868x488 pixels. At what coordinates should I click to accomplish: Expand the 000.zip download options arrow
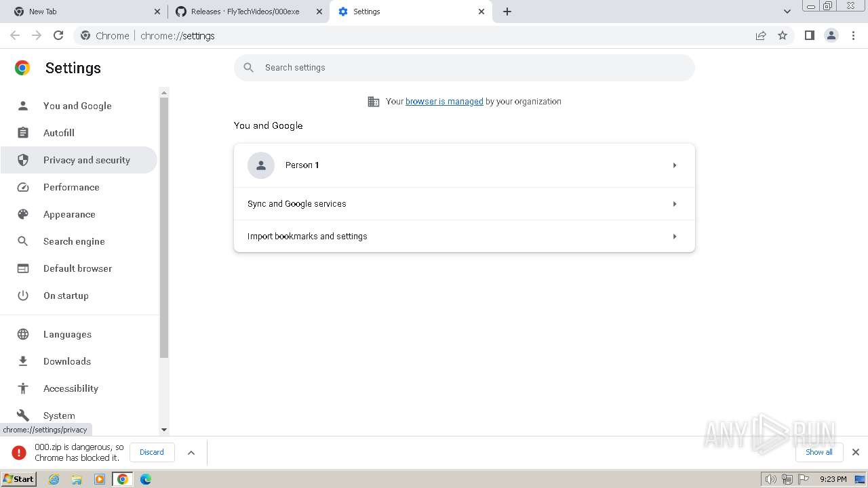[191, 452]
